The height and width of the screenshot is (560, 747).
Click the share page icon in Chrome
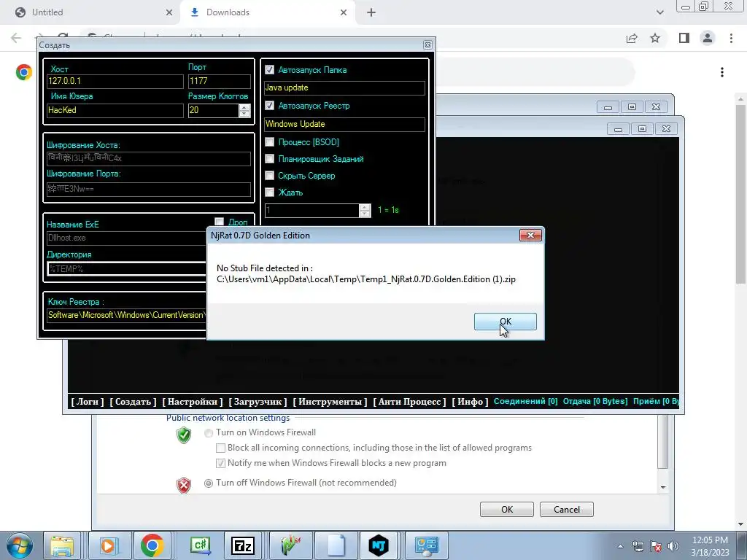click(632, 38)
